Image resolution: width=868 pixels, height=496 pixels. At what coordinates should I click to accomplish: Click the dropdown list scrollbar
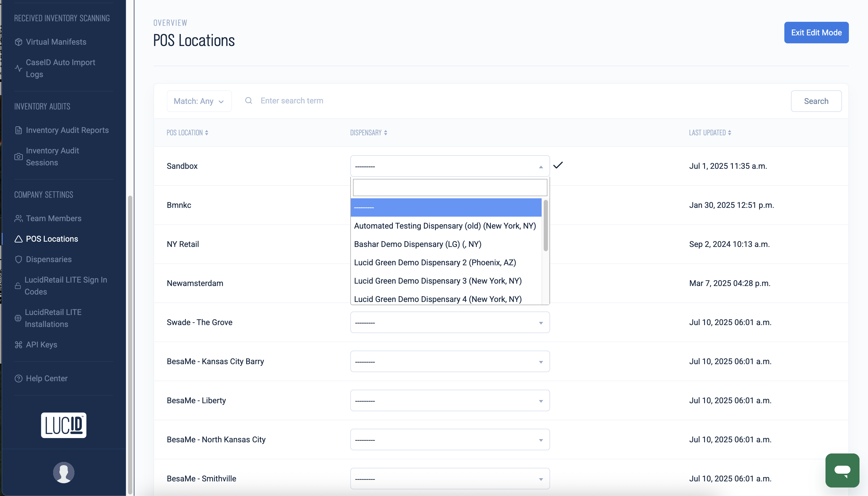pos(546,225)
